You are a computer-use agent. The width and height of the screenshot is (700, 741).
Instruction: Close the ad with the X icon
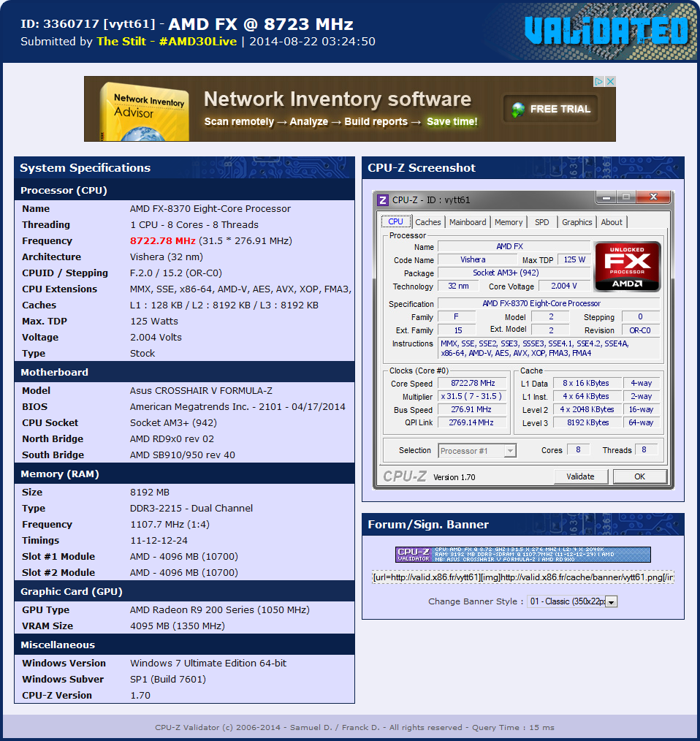pyautogui.click(x=610, y=81)
